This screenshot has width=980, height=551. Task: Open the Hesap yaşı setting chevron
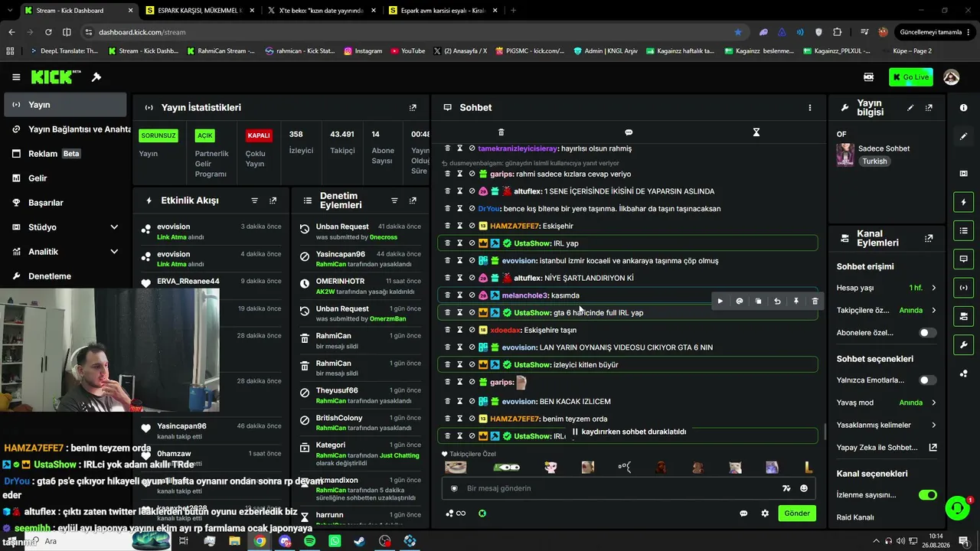pyautogui.click(x=933, y=288)
